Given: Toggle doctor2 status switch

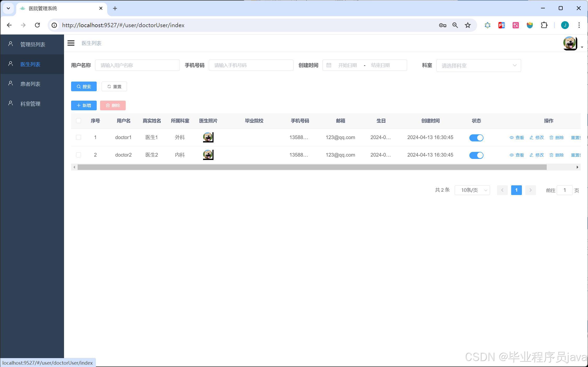Looking at the screenshot, I should [476, 155].
